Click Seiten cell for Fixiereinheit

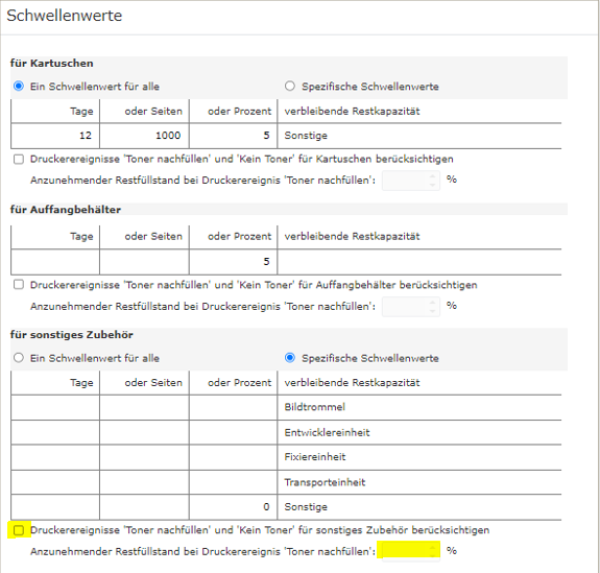(144, 457)
